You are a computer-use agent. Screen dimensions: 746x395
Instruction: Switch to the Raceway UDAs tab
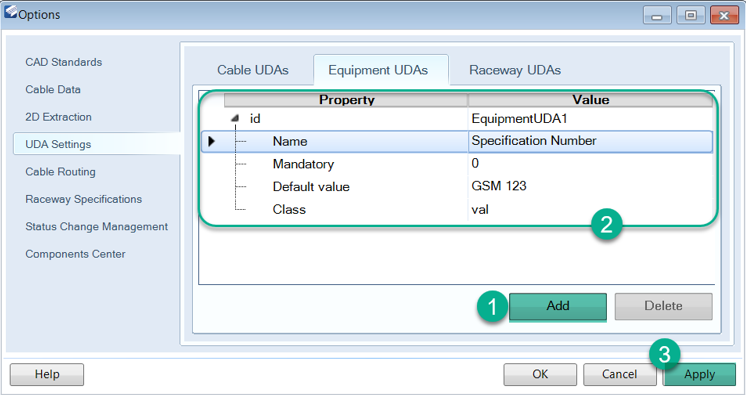click(x=515, y=70)
